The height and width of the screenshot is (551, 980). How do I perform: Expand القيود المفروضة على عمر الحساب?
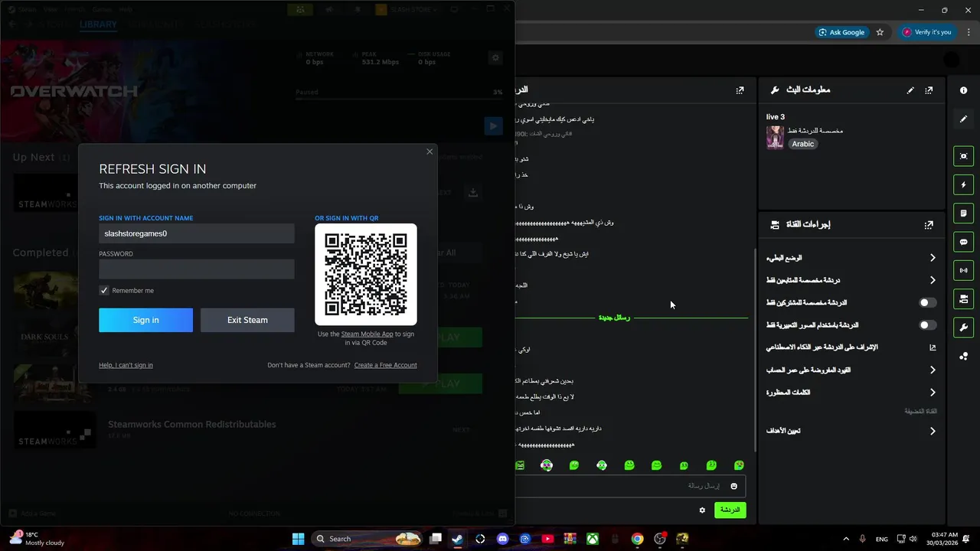851,370
